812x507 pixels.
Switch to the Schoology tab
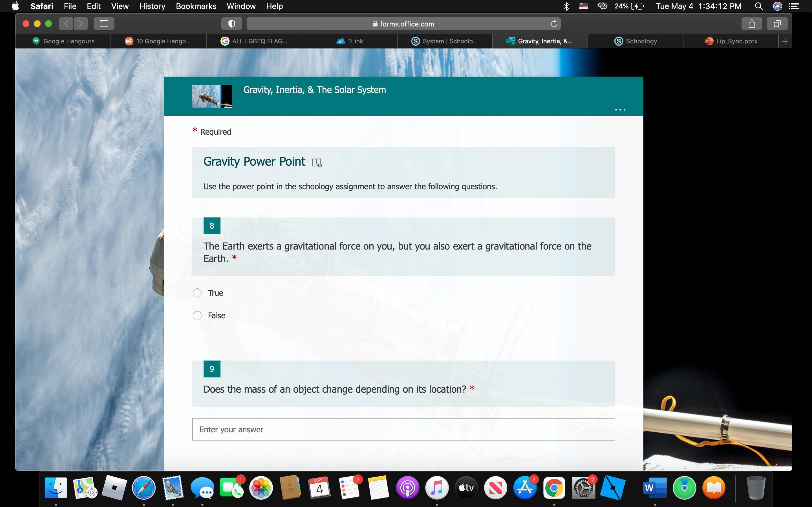click(x=635, y=41)
